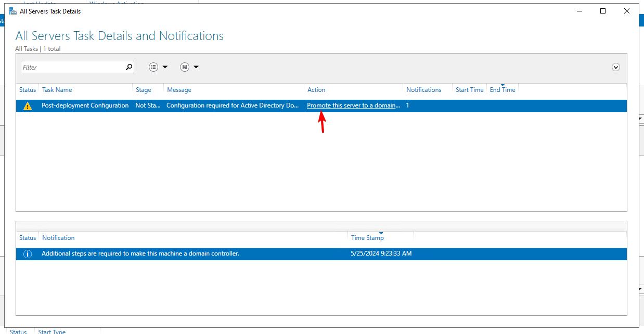
Task: Sort tasks by the Status column
Action: click(28, 89)
